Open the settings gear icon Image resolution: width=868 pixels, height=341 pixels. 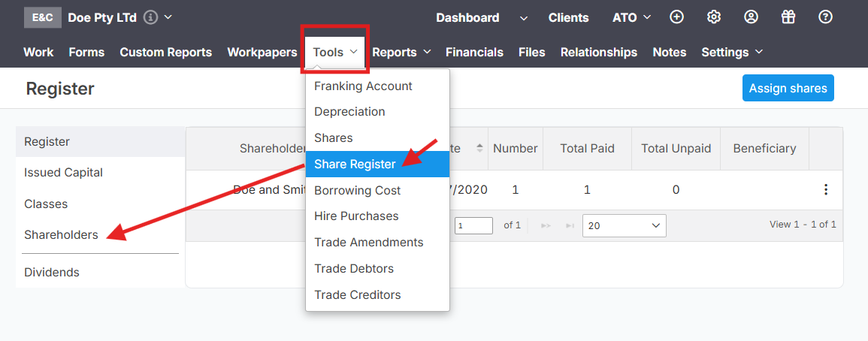click(x=713, y=17)
